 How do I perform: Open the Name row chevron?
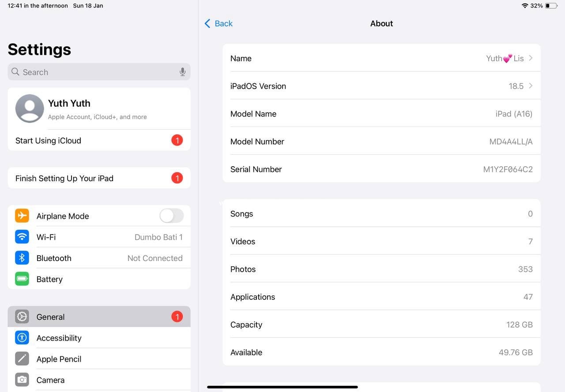point(531,58)
